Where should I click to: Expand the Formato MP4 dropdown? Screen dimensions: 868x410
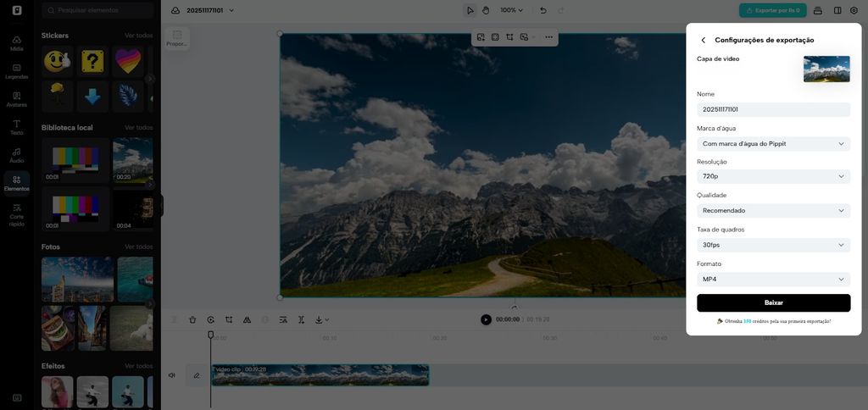[773, 279]
